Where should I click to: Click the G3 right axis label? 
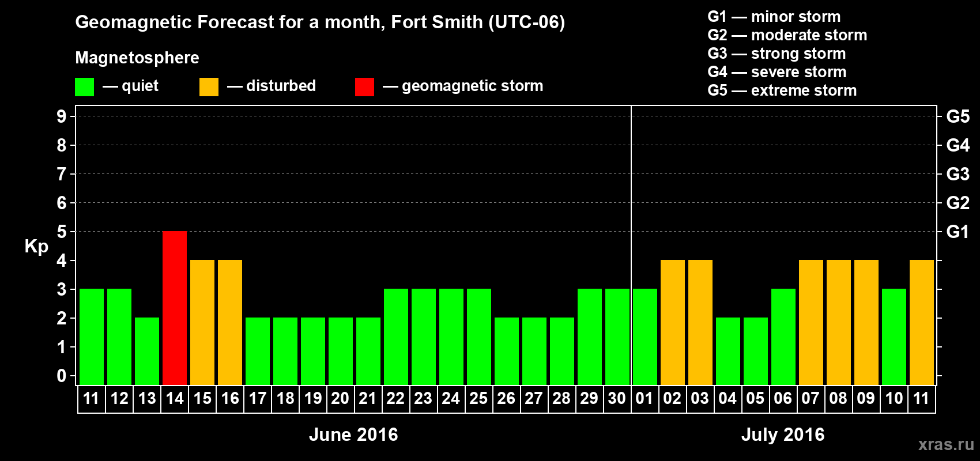click(958, 174)
